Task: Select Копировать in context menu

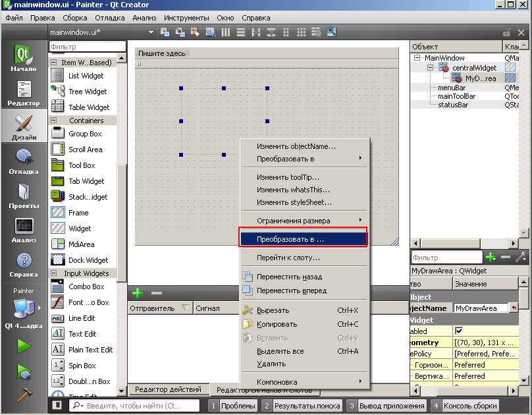Action: coord(304,324)
